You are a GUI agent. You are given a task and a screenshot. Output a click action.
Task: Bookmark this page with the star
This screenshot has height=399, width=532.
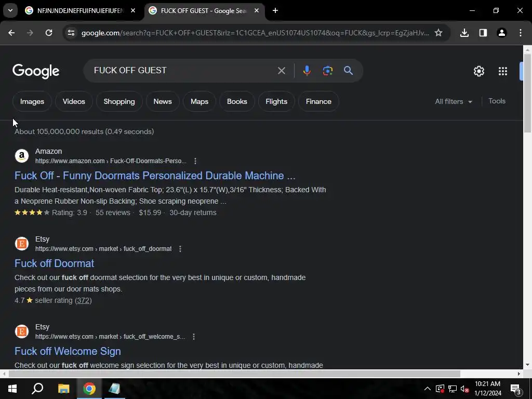click(x=438, y=33)
